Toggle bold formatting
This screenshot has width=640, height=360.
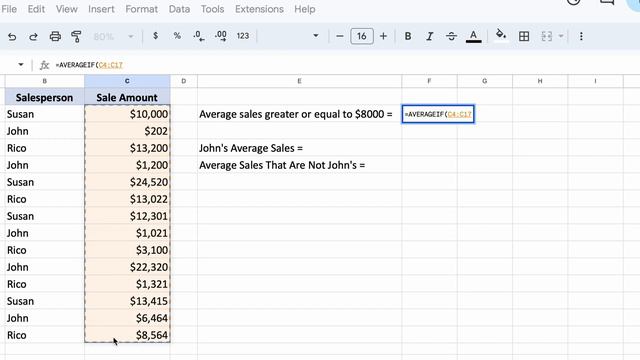click(408, 36)
